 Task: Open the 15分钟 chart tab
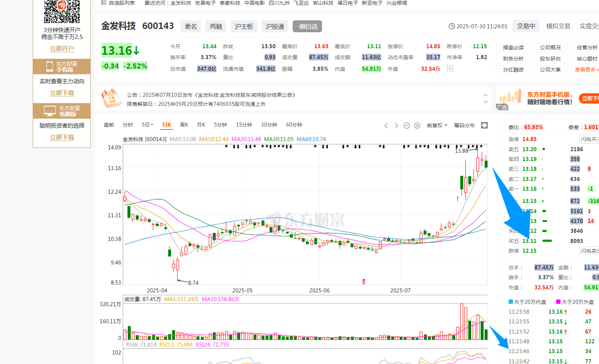pyautogui.click(x=244, y=125)
